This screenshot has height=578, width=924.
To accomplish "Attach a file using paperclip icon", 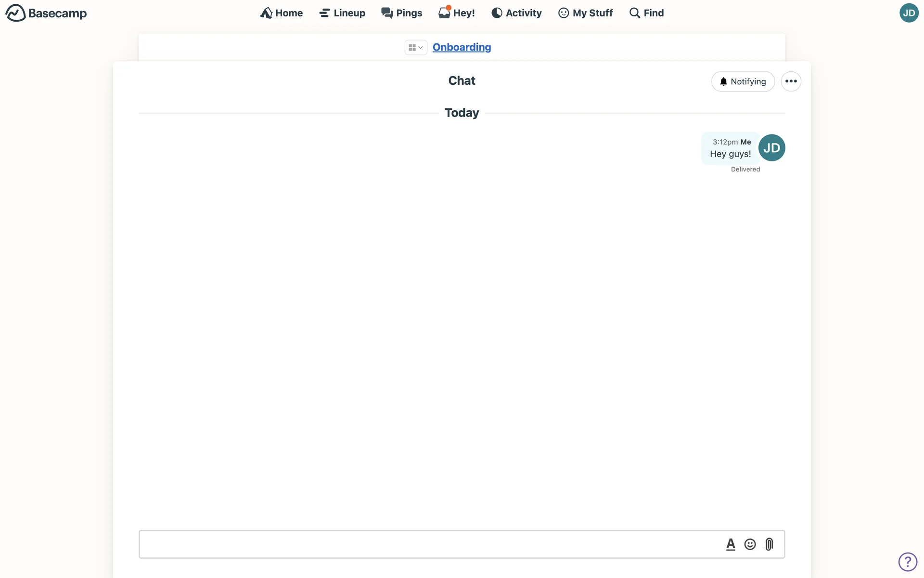I will click(769, 544).
